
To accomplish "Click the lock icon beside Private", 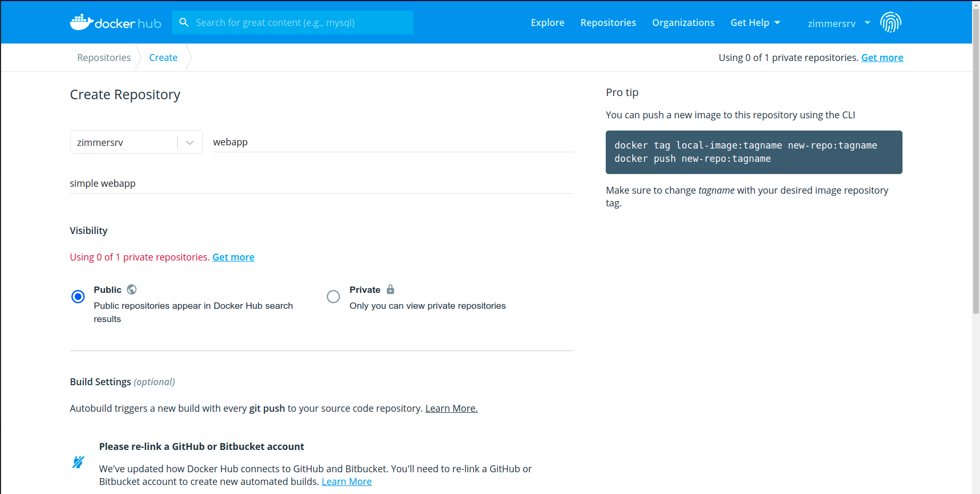I will click(x=390, y=289).
